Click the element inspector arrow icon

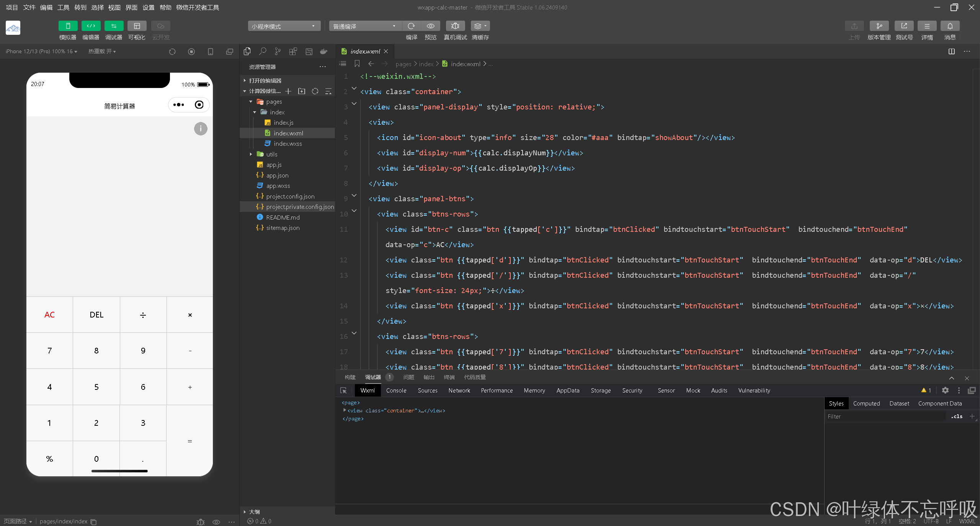coord(343,391)
